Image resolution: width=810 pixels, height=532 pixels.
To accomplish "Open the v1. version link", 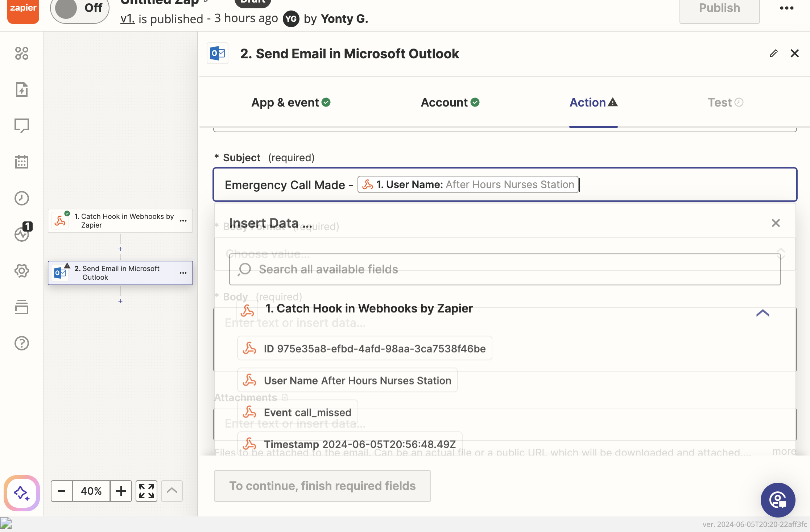I will 127,18.
